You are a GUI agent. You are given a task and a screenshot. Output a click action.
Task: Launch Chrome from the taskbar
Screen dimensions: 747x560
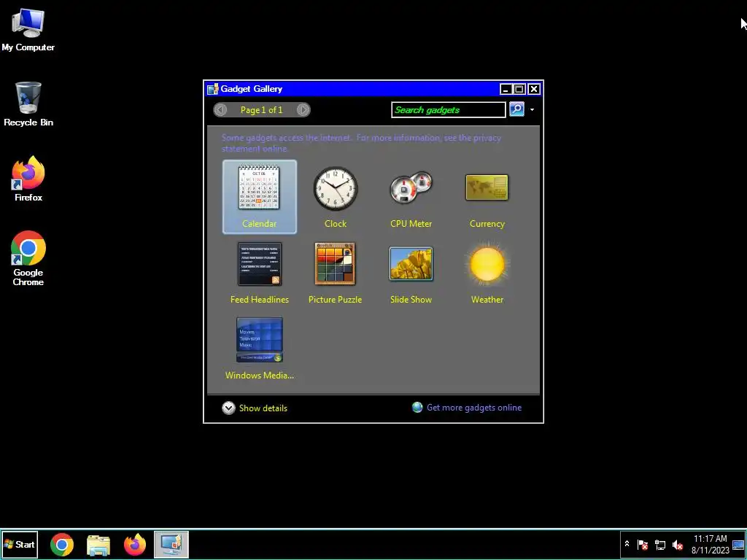click(62, 544)
